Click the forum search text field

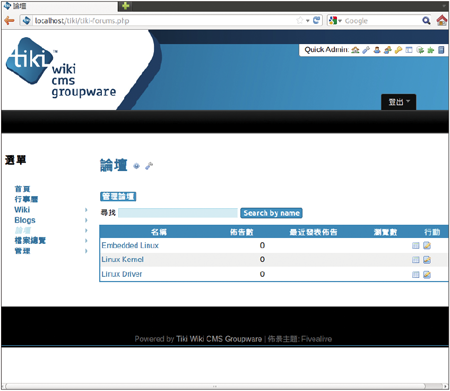(178, 213)
